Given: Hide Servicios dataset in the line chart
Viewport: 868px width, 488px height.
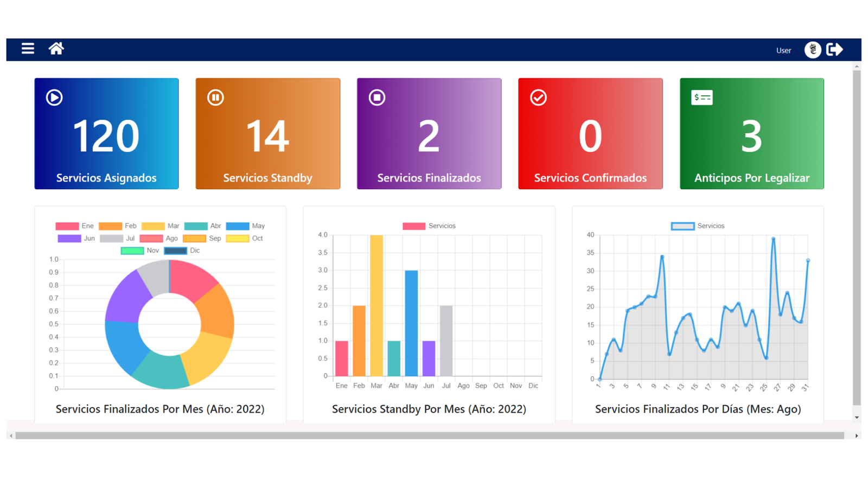Looking at the screenshot, I should pyautogui.click(x=698, y=226).
